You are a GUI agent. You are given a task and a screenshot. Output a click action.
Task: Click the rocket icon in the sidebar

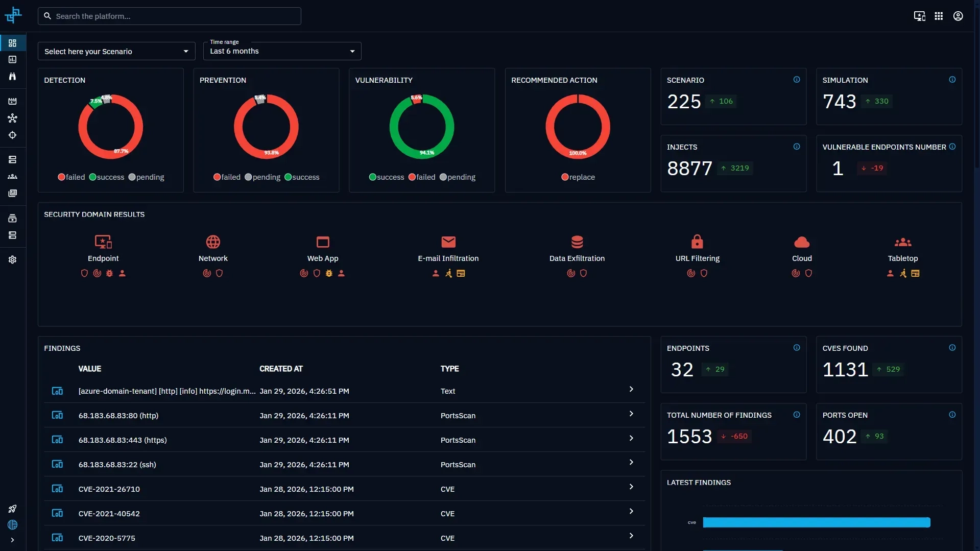(12, 509)
